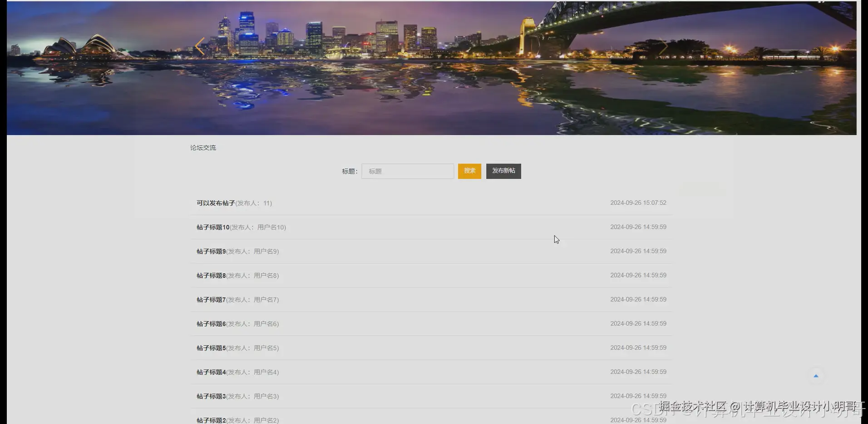Open the post 帖子标题5
868x424 pixels.
[x=211, y=348]
